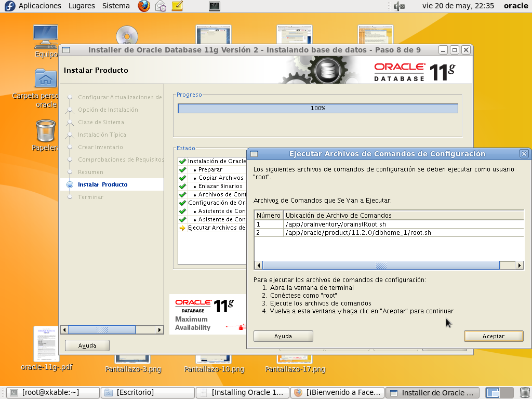Image resolution: width=532 pixels, height=399 pixels.
Task: Select the /app/oraInventory/orainstRoot.sh row
Action: pyautogui.click(x=389, y=224)
